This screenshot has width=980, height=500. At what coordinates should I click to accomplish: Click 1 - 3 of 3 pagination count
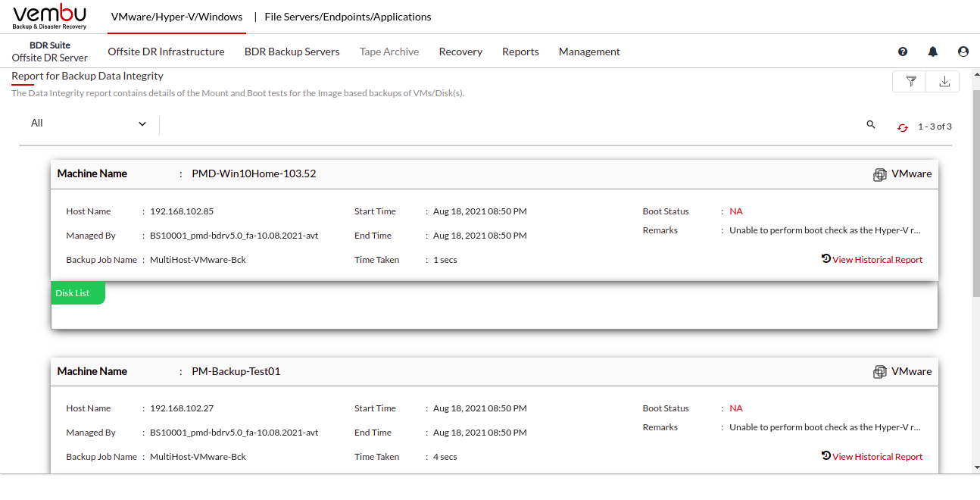(935, 127)
